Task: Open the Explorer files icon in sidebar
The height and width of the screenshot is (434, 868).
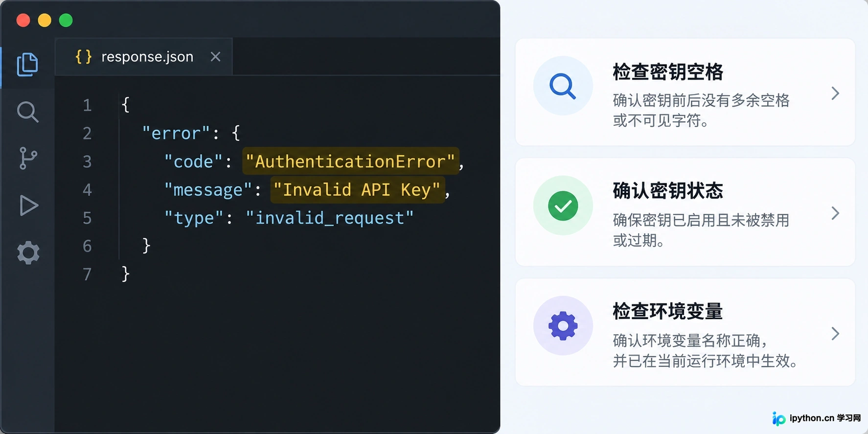Action: pos(27,64)
